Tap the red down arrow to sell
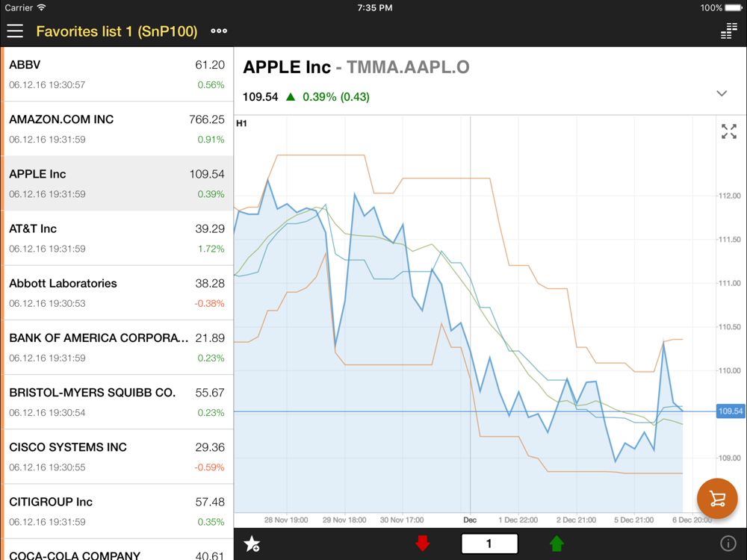The image size is (747, 560). 423,544
